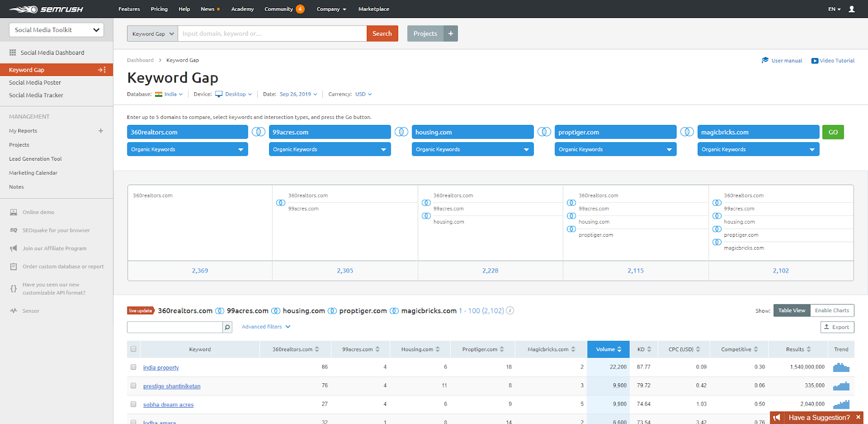Select the prestige shantiniketan row checkbox

pos(133,386)
